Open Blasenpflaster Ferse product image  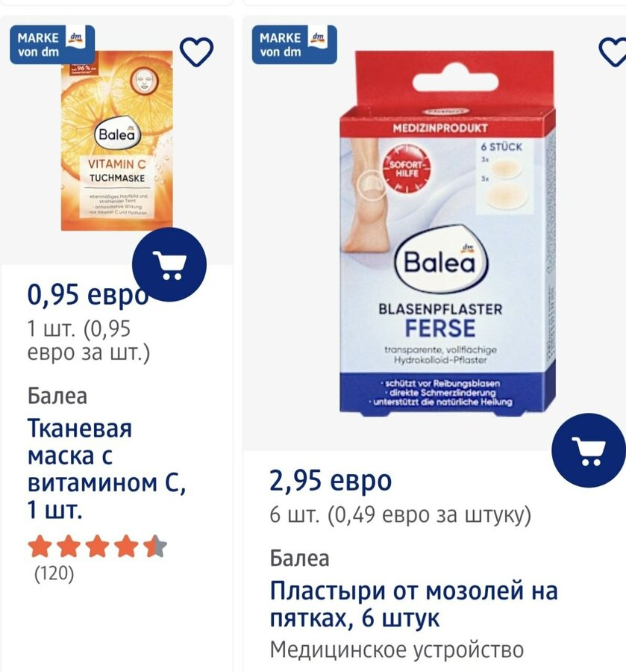[448, 234]
